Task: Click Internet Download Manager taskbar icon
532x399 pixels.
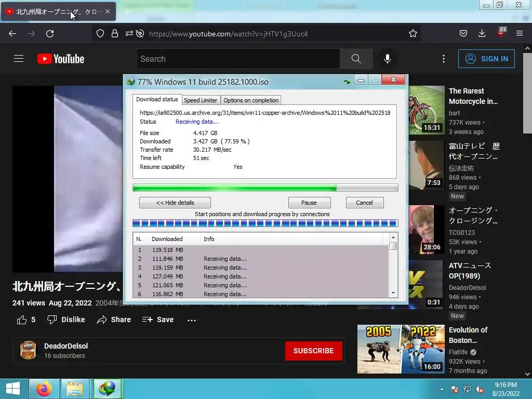Action: 107,389
